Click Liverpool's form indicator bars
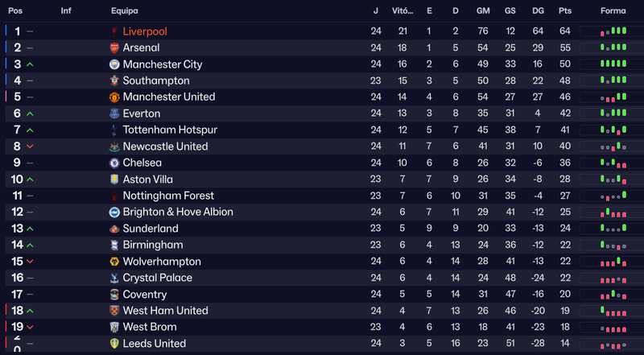Screen dimensions: 644x355 tap(613, 31)
